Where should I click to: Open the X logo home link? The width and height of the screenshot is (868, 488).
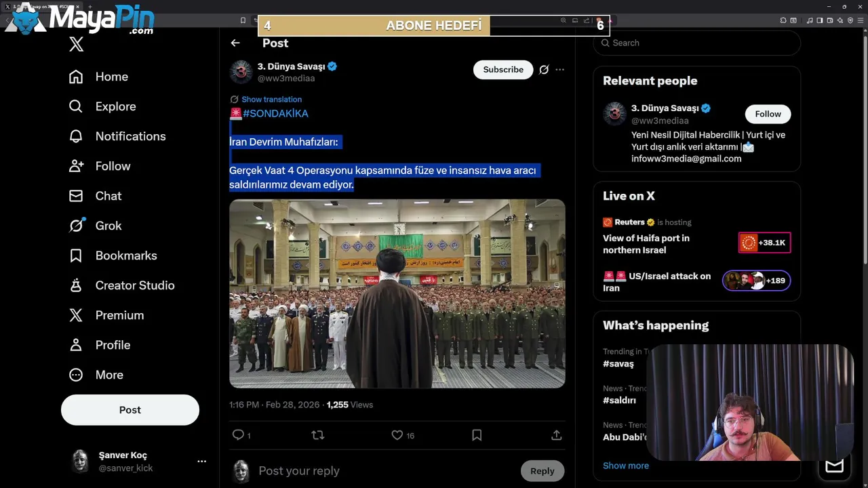click(x=76, y=45)
